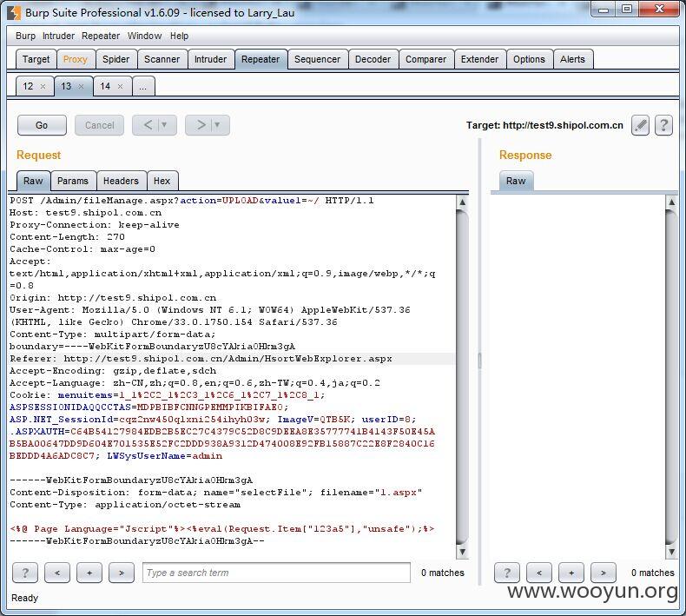Close Repeater tab 13
The height and width of the screenshot is (616, 686).
click(x=81, y=87)
